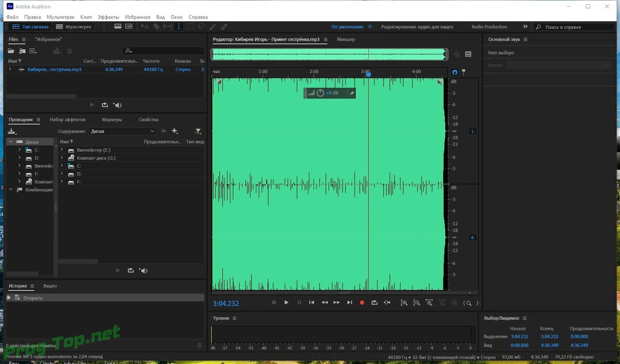
Task: Switch to the Микшер tab
Action: pos(346,39)
